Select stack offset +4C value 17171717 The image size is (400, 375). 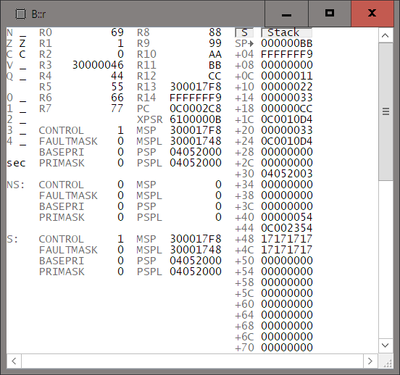pos(287,250)
